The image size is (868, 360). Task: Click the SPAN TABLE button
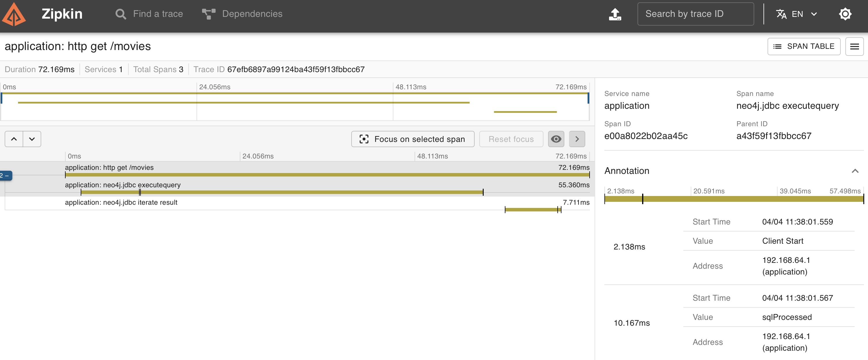pos(804,47)
